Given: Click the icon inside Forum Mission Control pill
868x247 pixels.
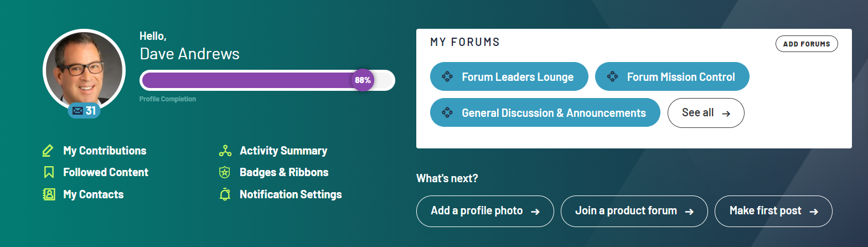Looking at the screenshot, I should pos(612,77).
